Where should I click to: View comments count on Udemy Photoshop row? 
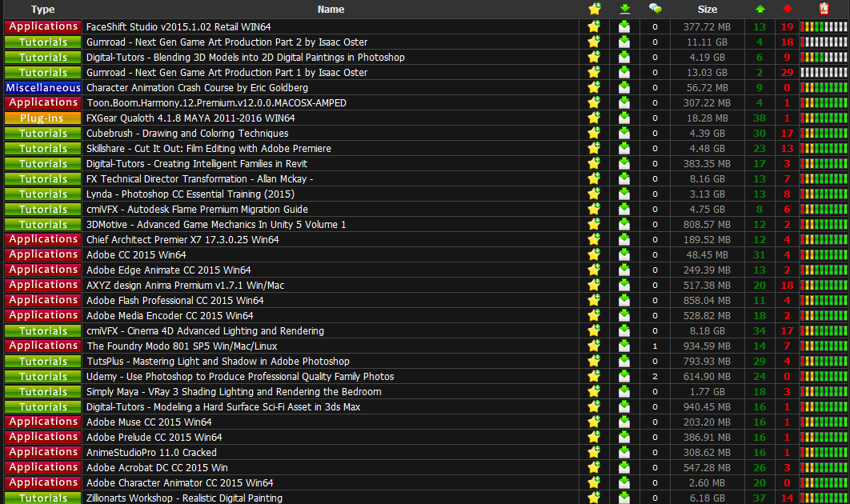(655, 375)
